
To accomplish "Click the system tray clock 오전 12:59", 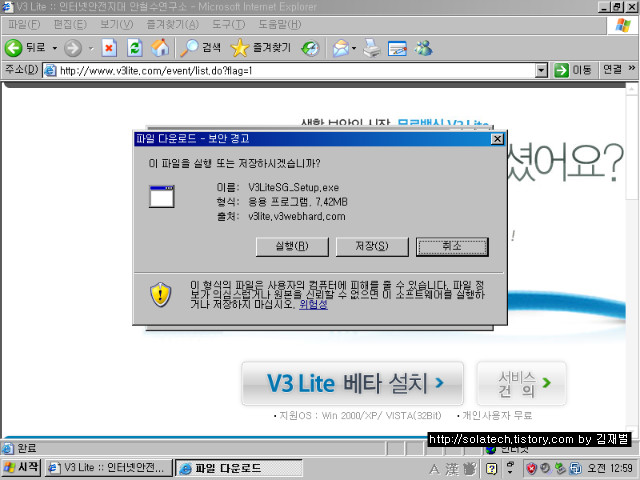I will 610,468.
